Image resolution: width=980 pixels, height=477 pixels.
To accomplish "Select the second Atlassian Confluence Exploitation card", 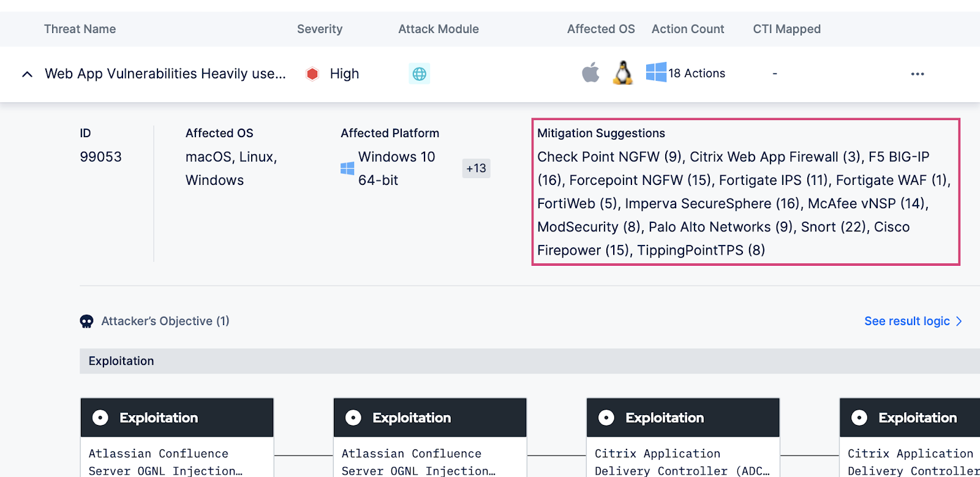I will point(430,437).
